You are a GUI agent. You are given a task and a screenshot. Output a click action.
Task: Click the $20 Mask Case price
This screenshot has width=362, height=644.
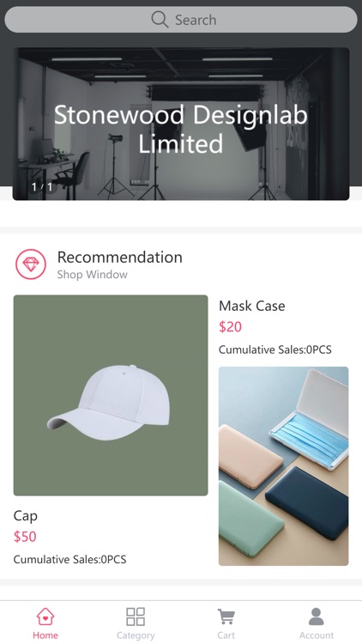point(230,327)
